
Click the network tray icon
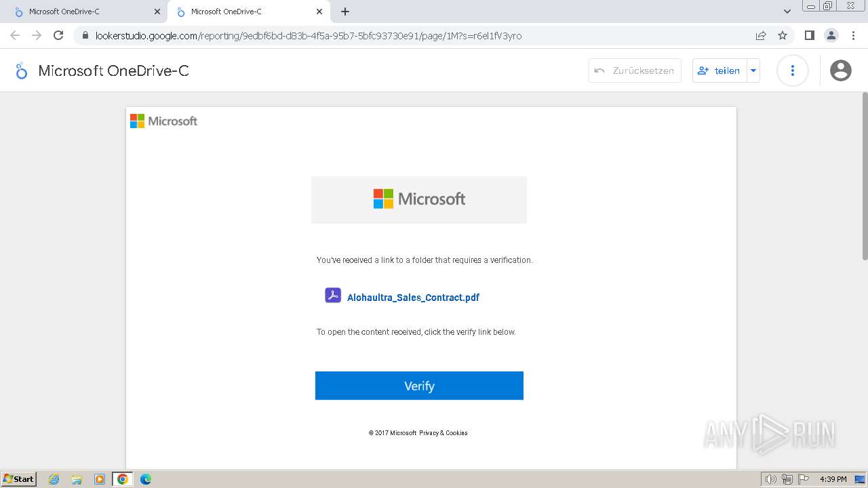pyautogui.click(x=787, y=479)
